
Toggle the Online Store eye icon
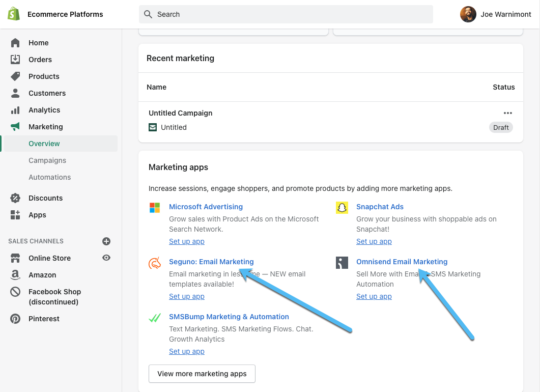pyautogui.click(x=106, y=258)
